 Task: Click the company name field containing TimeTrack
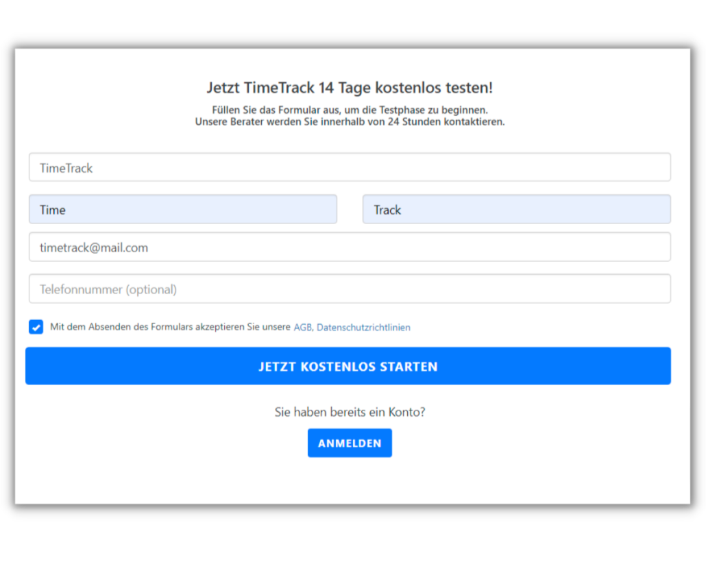(350, 168)
